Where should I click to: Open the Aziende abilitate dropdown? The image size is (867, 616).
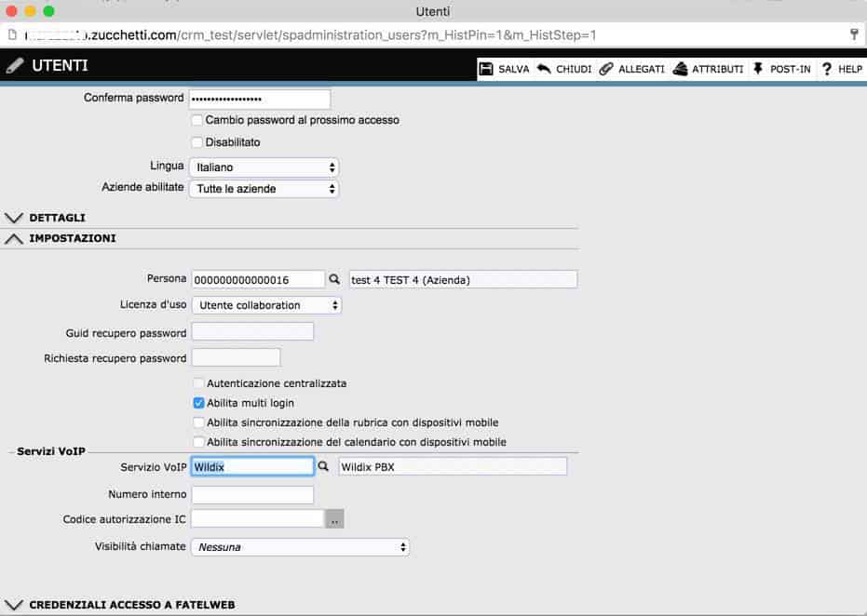264,189
